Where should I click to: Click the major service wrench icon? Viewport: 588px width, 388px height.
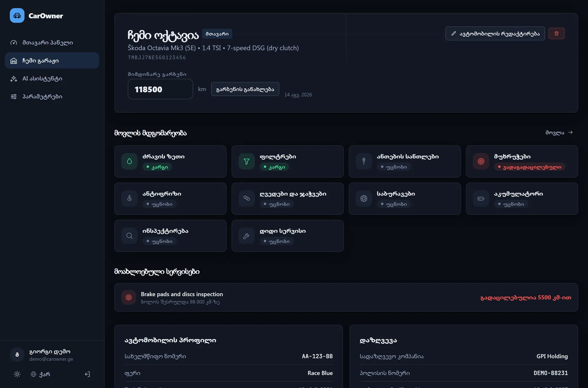[x=246, y=236]
